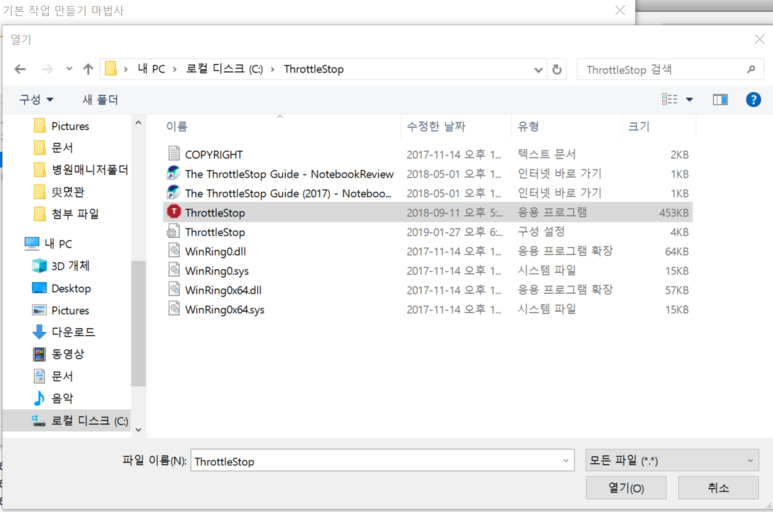Image resolution: width=773 pixels, height=512 pixels.
Task: Open the 문서 folder with yellow icon
Action: point(54,148)
